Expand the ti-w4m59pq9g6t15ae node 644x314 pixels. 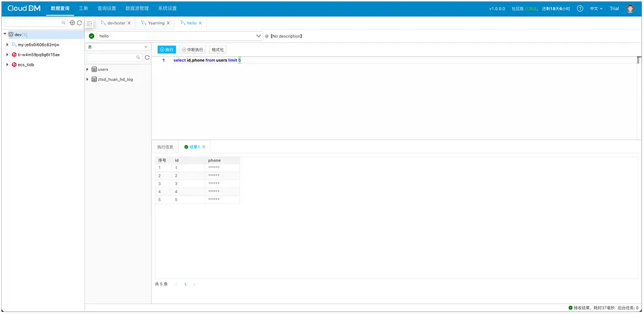[8, 54]
